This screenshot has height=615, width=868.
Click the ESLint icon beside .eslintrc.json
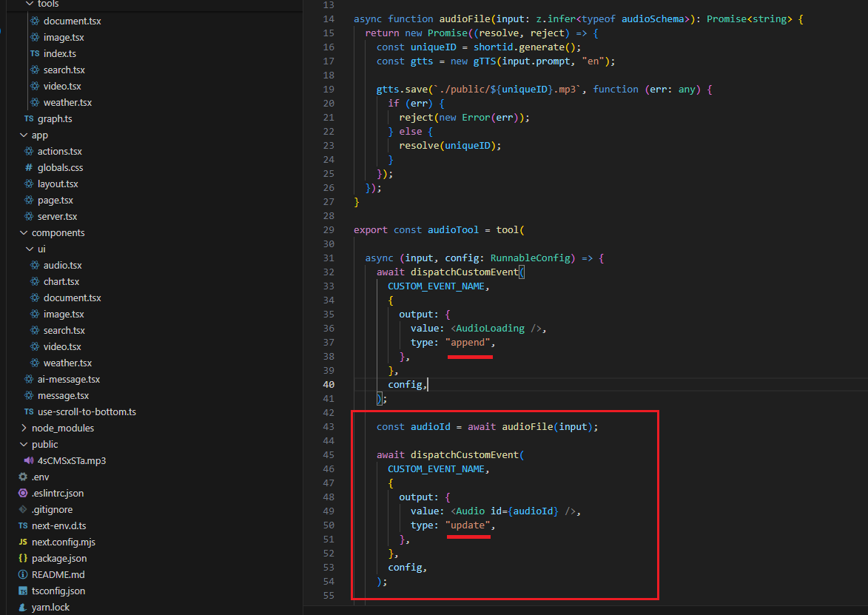(23, 494)
